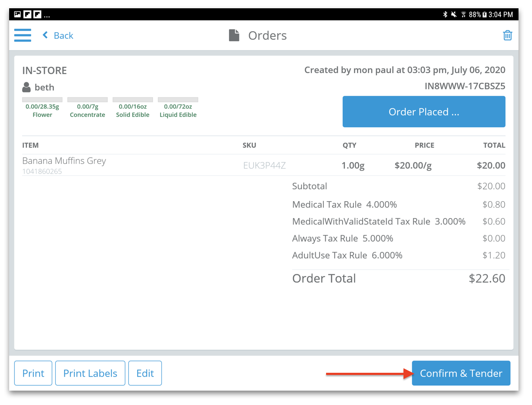The height and width of the screenshot is (405, 532).
Task: Tap the Concentrate limit progress indicator
Action: tap(88, 99)
